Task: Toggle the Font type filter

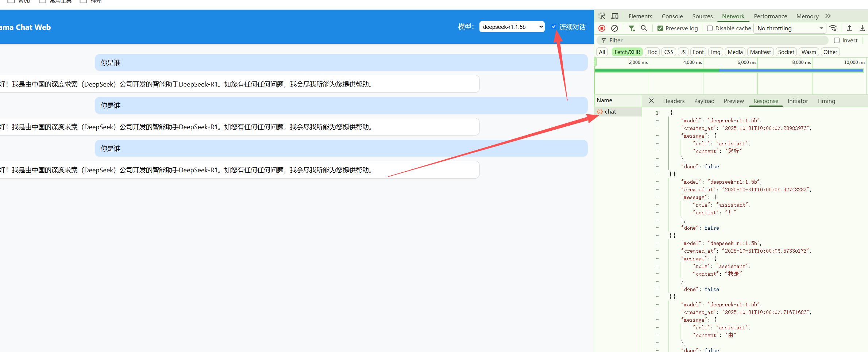Action: (x=698, y=52)
